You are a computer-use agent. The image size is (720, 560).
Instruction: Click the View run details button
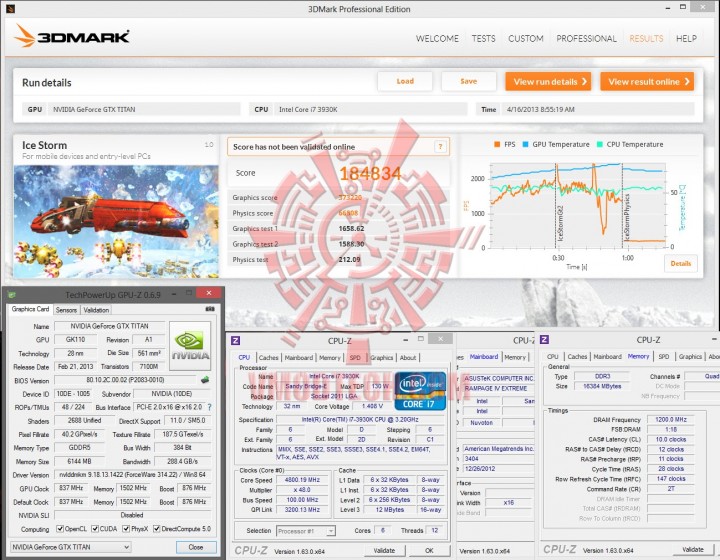pos(548,82)
